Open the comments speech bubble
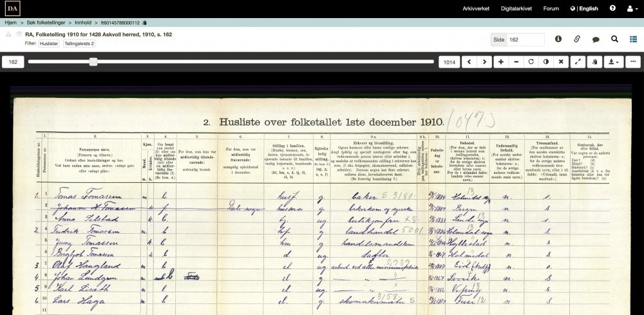 pyautogui.click(x=596, y=39)
